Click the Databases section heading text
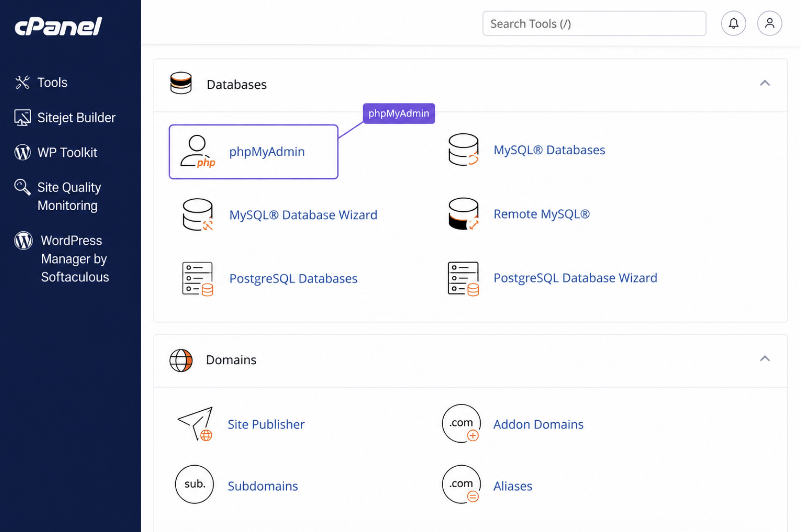Image resolution: width=801 pixels, height=532 pixels. click(x=237, y=84)
